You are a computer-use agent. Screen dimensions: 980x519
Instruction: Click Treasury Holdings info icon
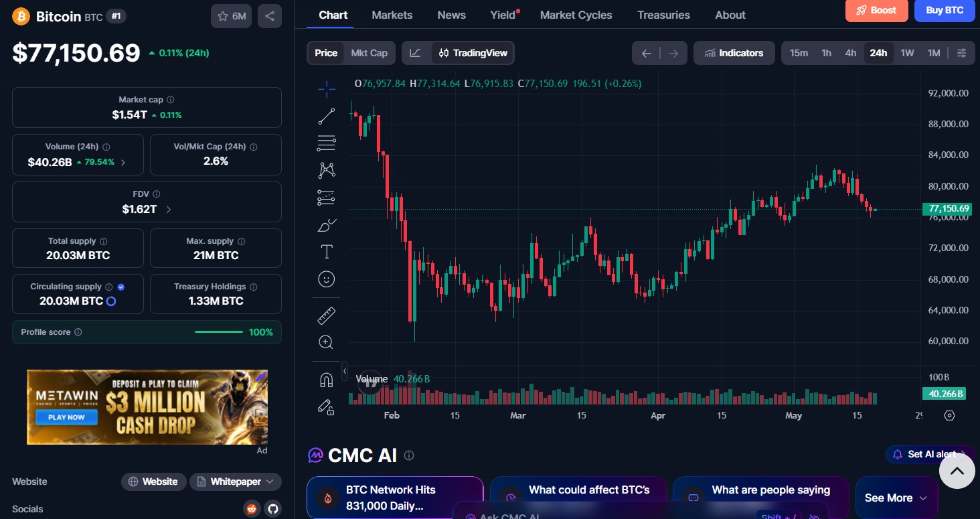coord(254,287)
